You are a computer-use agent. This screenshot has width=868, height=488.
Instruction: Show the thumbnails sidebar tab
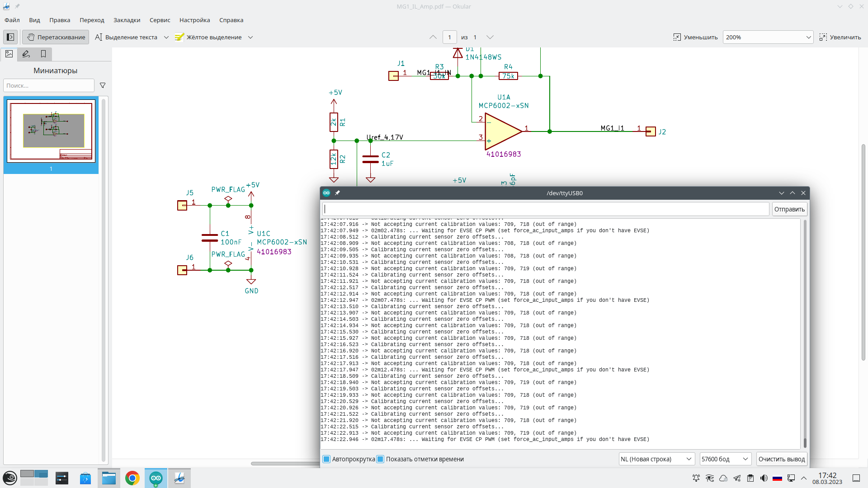(9, 54)
